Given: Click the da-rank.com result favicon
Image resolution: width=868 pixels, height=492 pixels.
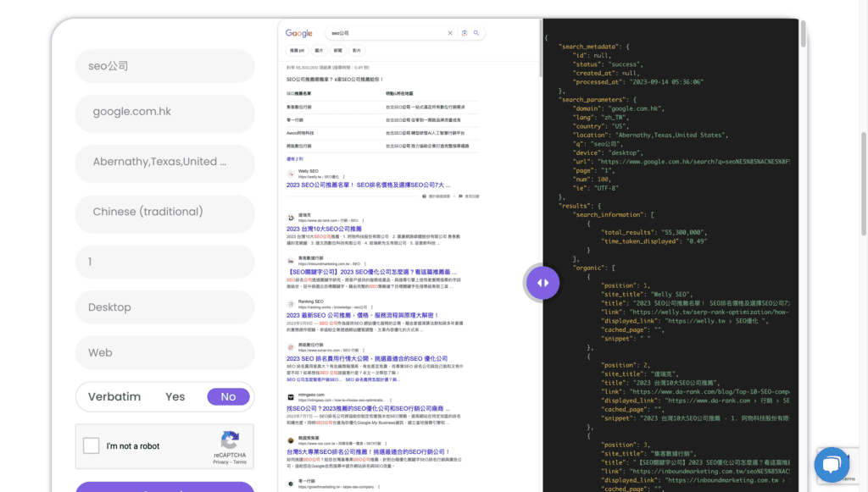Looking at the screenshot, I should pos(291,218).
